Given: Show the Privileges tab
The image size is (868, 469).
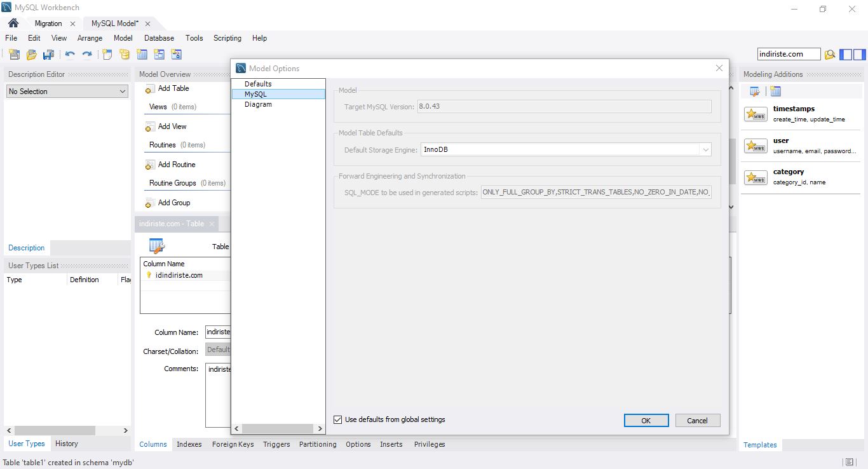Looking at the screenshot, I should click(430, 444).
